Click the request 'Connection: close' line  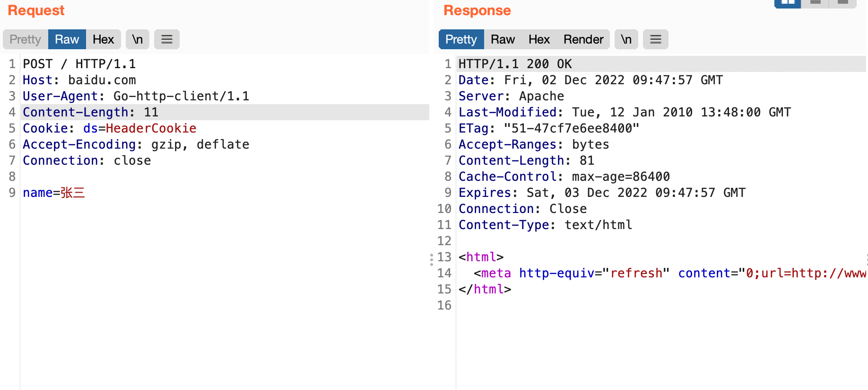pyautogui.click(x=87, y=160)
